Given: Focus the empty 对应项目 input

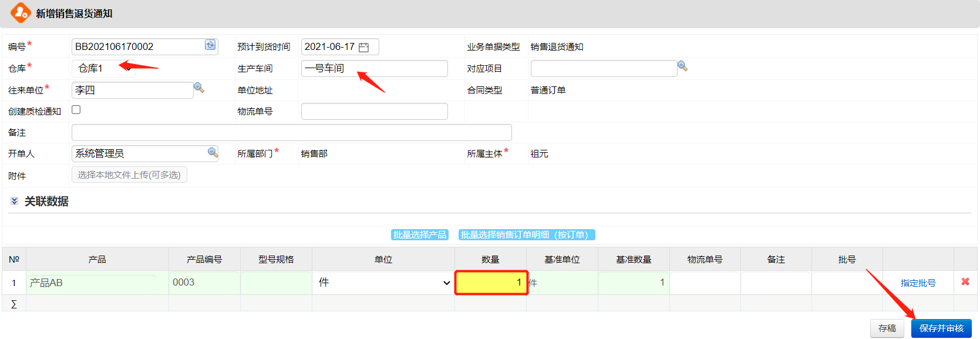Looking at the screenshot, I should (x=604, y=68).
